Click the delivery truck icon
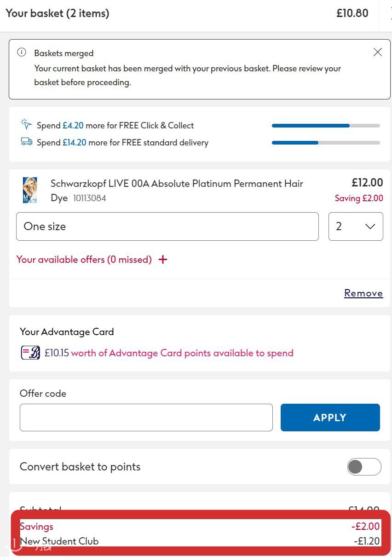Viewport: 392px width, 557px height. pyautogui.click(x=27, y=142)
